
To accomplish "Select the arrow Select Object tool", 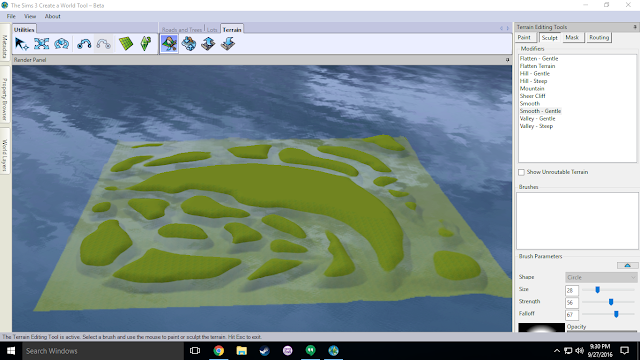I will (22, 44).
